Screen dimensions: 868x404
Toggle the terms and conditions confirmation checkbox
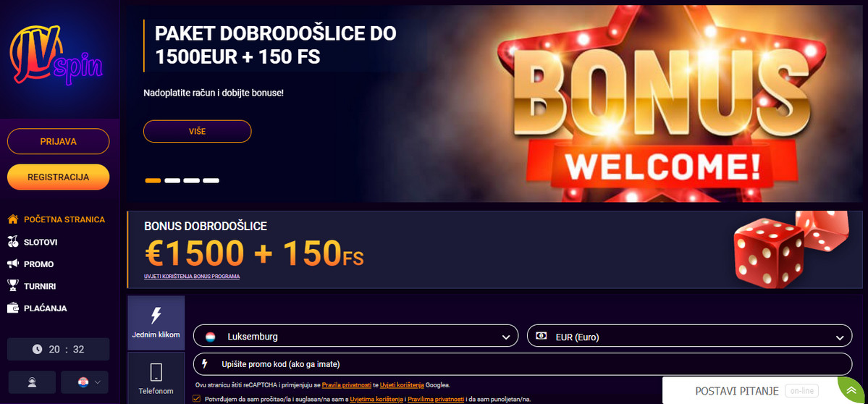[196, 398]
